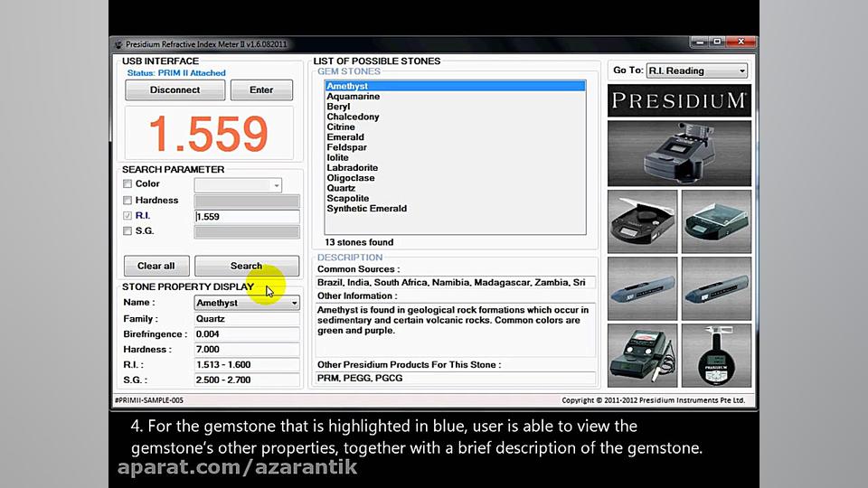The image size is (868, 488).
Task: Minimize the Presidium Refractive Index Meter window
Action: tap(700, 42)
